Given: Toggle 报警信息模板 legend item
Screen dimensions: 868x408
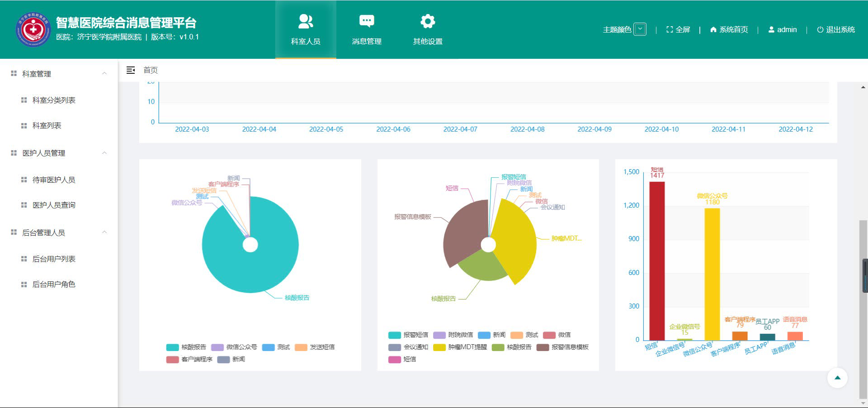Looking at the screenshot, I should tap(563, 347).
